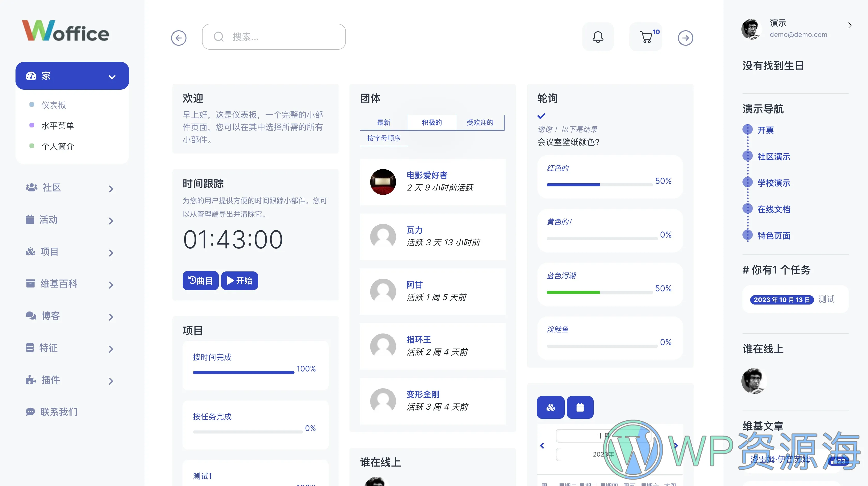The width and height of the screenshot is (868, 486).
Task: Click the calendar icon button
Action: click(x=580, y=407)
